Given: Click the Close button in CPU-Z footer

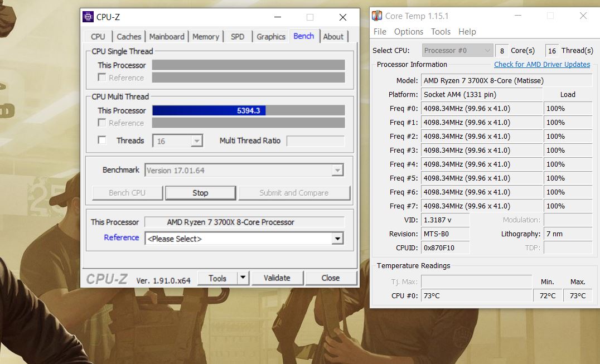Looking at the screenshot, I should 331,278.
